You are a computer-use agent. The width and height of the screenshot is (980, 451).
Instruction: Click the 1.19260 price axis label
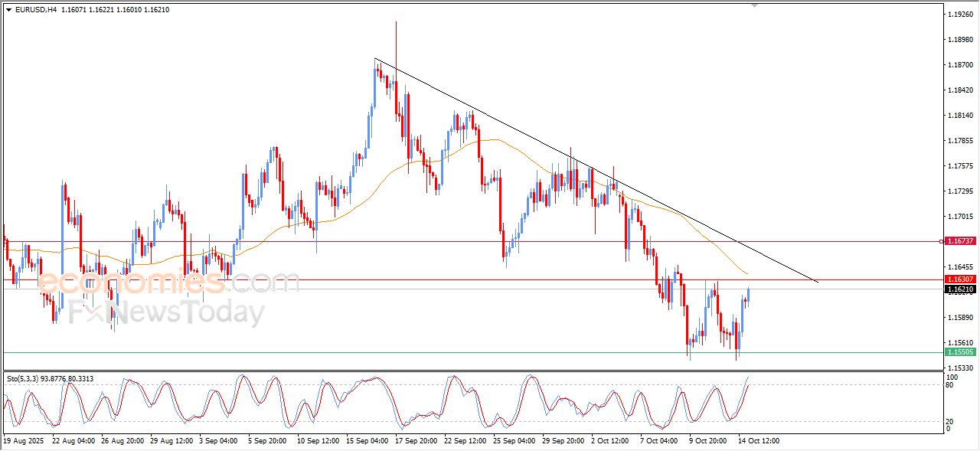959,15
